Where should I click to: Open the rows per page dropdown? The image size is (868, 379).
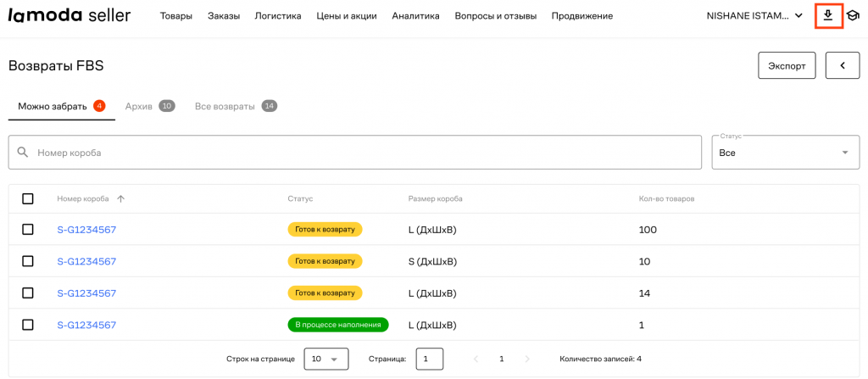click(325, 359)
